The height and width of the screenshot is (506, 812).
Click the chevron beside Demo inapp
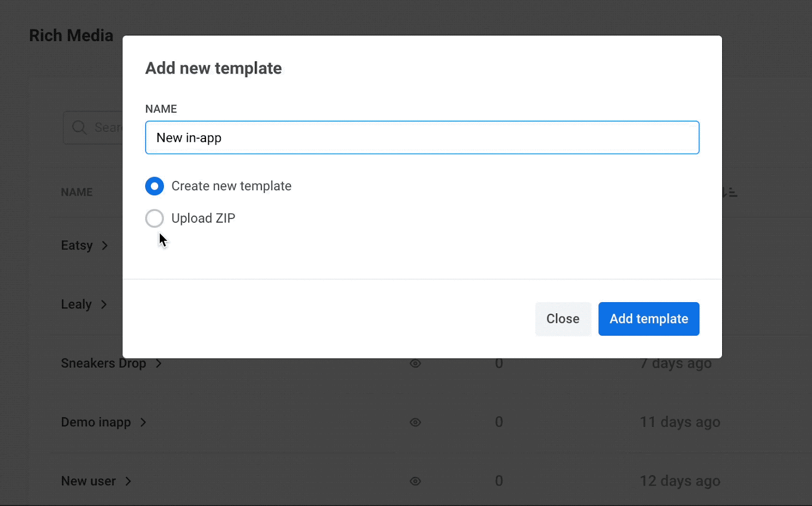tap(143, 422)
